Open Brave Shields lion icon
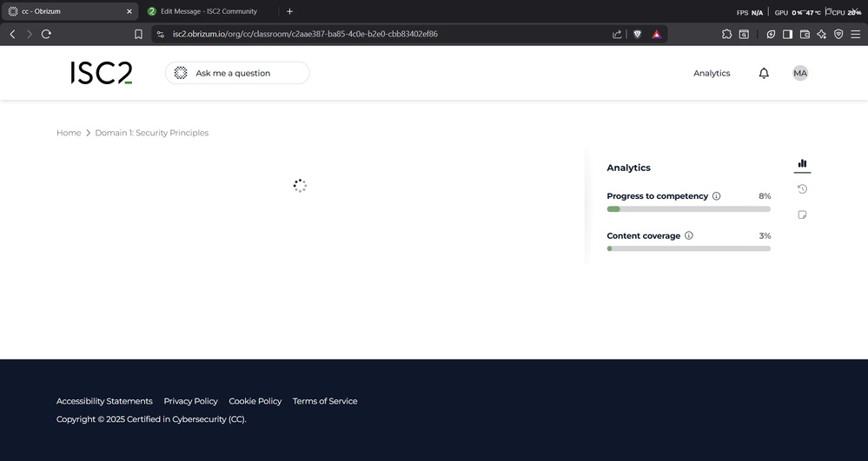868x461 pixels. coord(637,35)
